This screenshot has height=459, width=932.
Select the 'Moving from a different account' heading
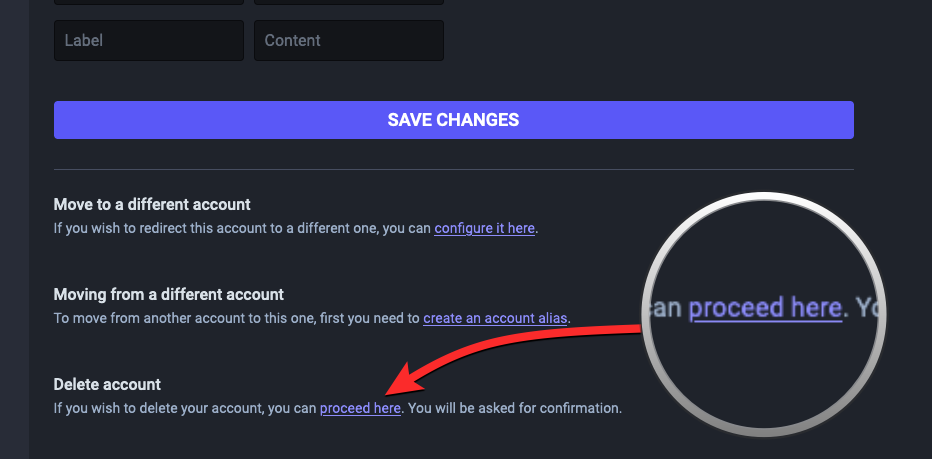point(169,295)
